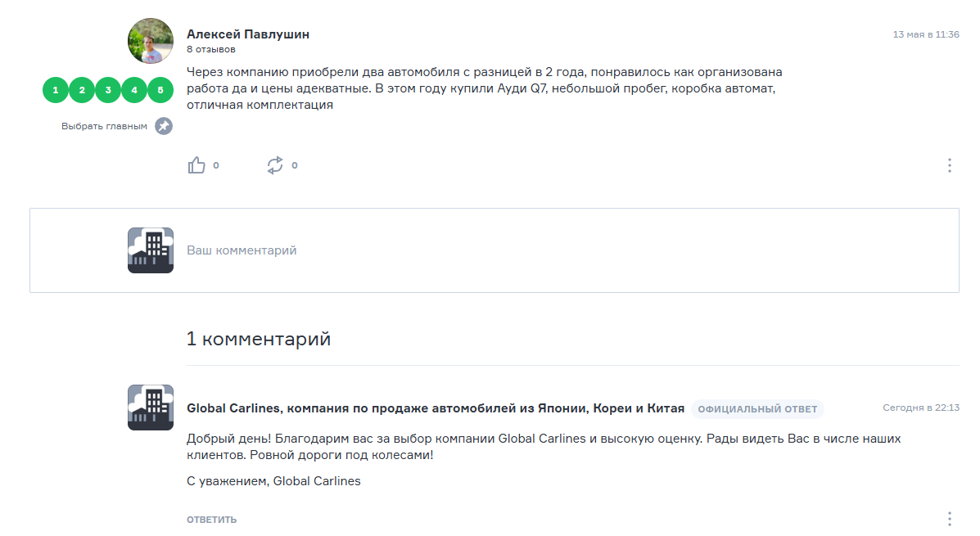The width and height of the screenshot is (980, 536).
Task: Select rating circle number 2
Action: tap(82, 90)
